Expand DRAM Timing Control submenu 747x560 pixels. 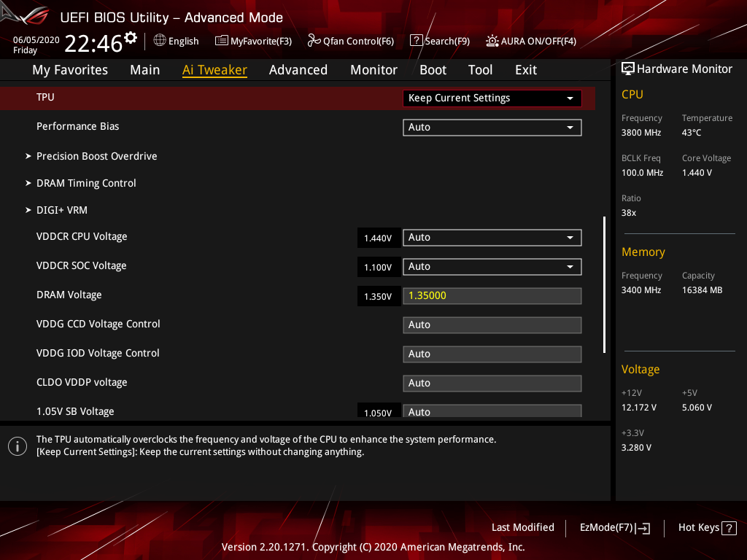pyautogui.click(x=86, y=183)
